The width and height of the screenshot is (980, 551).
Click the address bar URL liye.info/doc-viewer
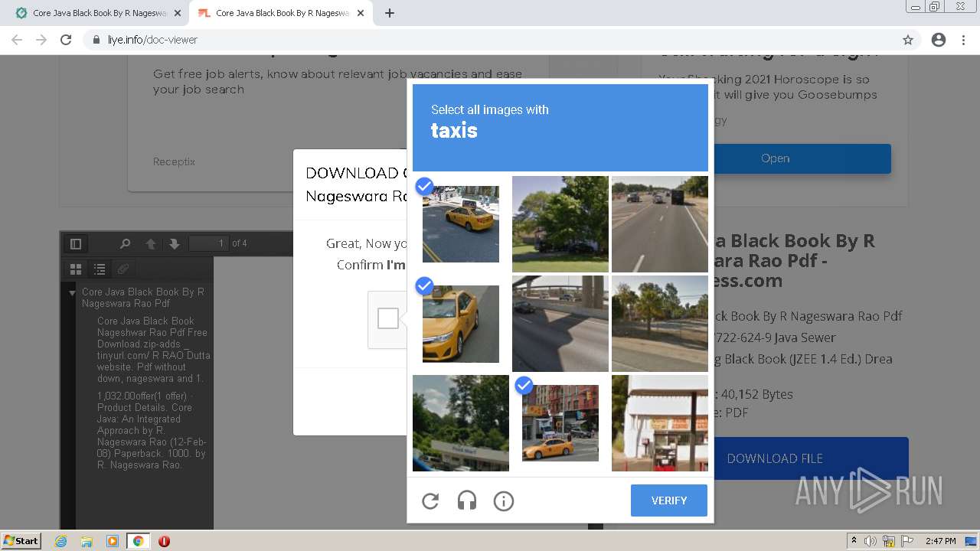(152, 40)
